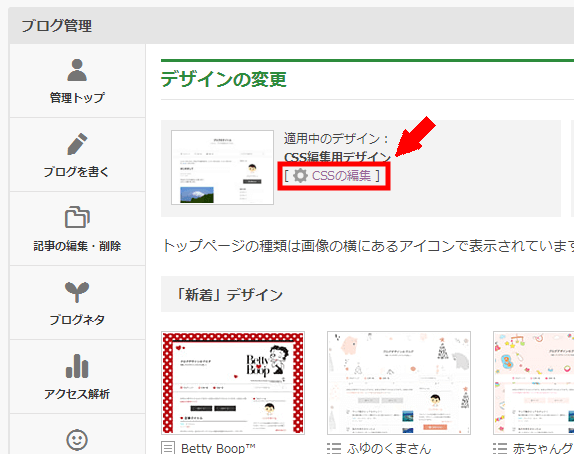Click the smiley face sidebar icon
This screenshot has width=574, height=454.
pos(77,440)
